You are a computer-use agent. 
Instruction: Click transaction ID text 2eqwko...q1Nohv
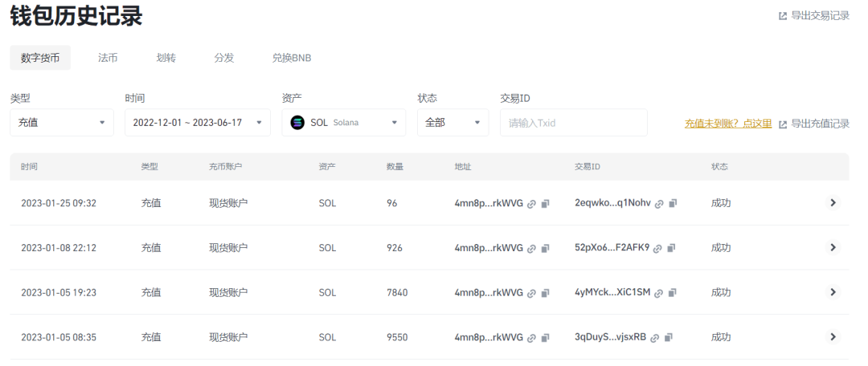pos(612,203)
